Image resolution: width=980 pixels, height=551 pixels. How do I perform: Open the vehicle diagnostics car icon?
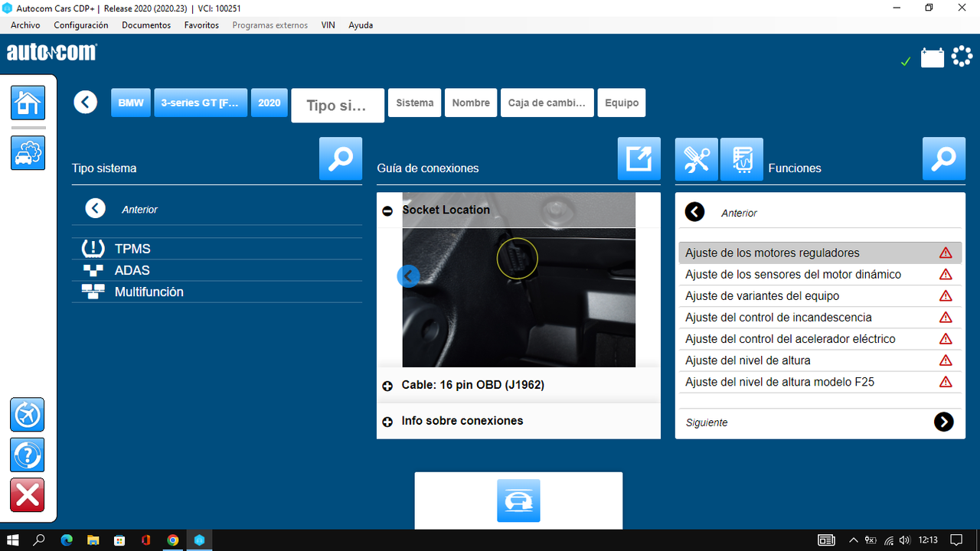28,152
